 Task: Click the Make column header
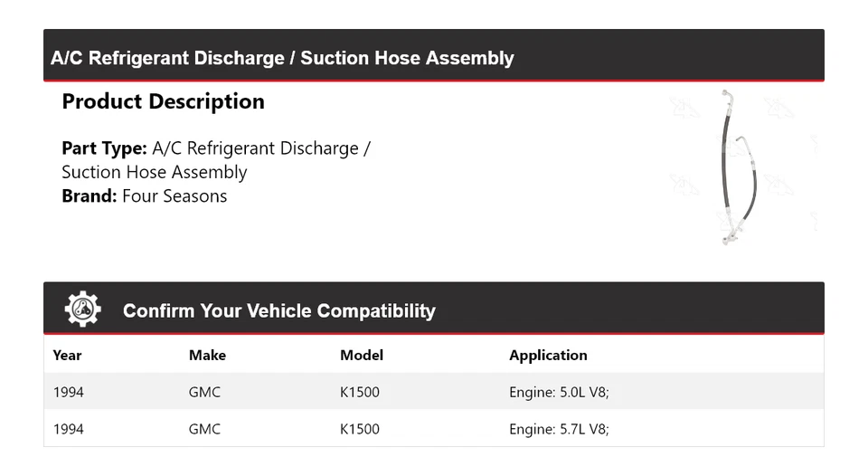click(x=207, y=355)
